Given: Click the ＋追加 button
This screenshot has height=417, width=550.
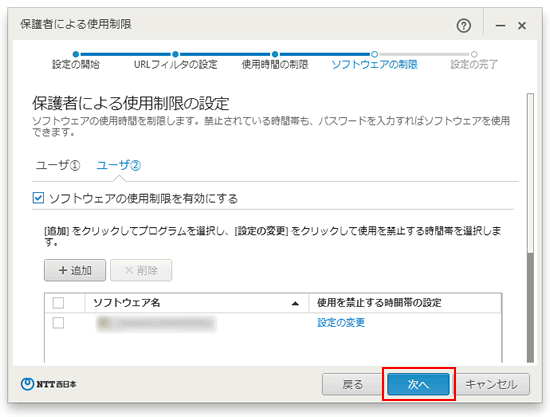Looking at the screenshot, I should tap(75, 270).
